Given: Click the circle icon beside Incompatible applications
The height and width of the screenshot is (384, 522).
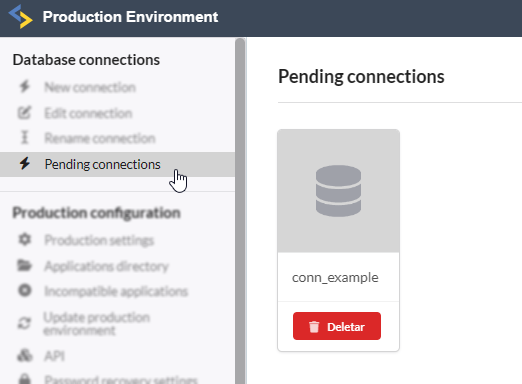Looking at the screenshot, I should point(25,291).
